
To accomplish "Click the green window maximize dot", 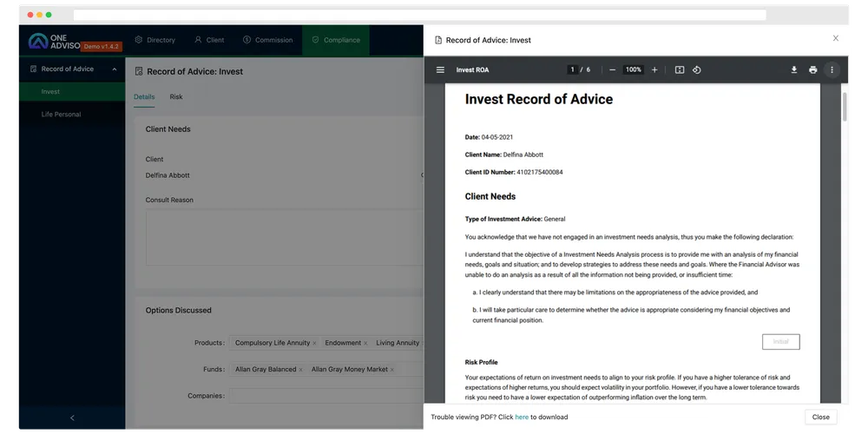I will (x=49, y=15).
